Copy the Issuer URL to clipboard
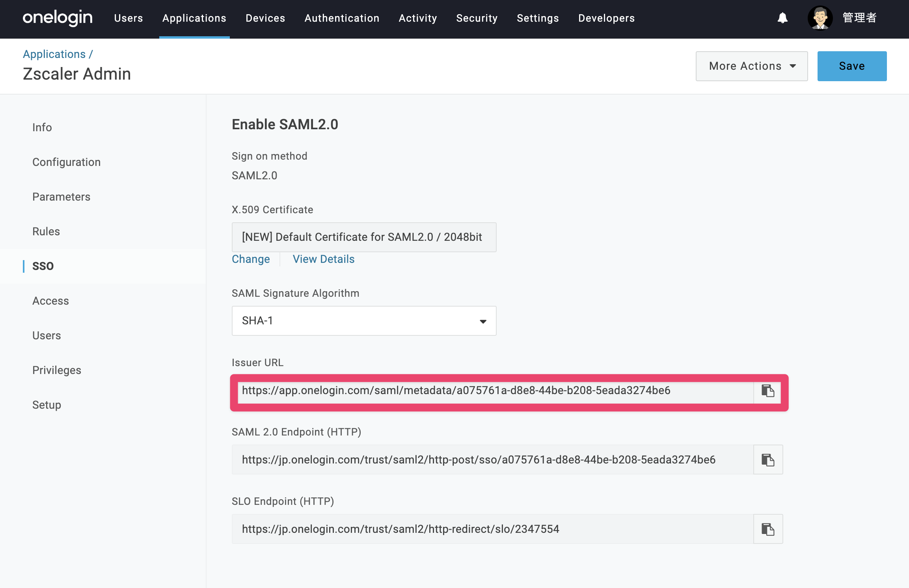This screenshot has width=909, height=588. (767, 391)
